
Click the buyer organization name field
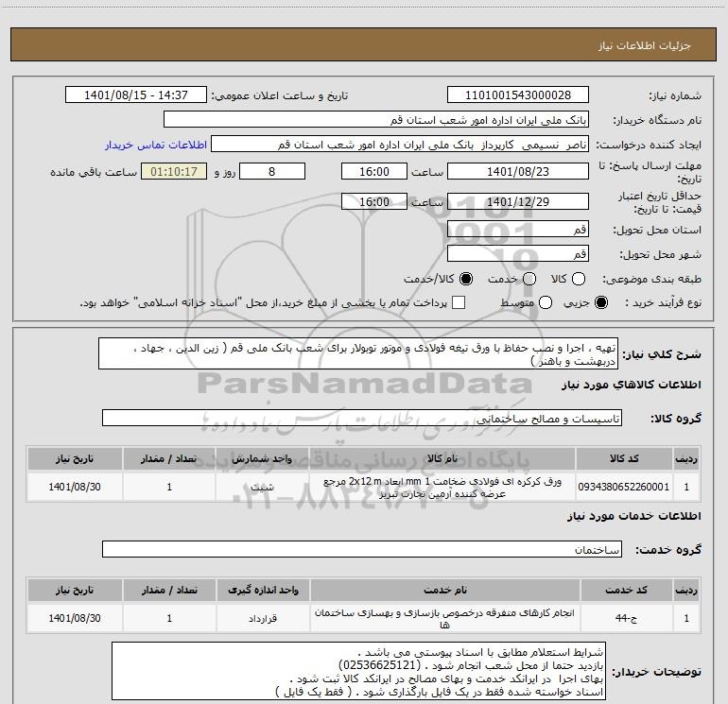(x=376, y=120)
